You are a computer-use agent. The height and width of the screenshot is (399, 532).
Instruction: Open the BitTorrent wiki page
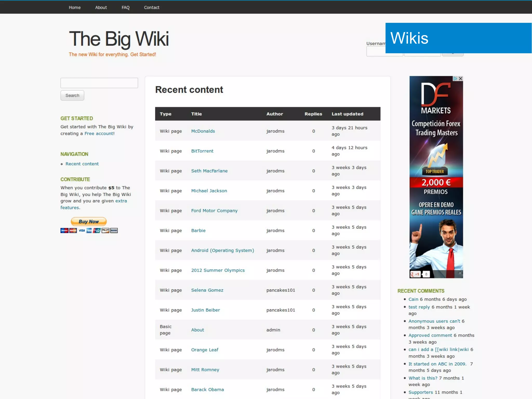[x=202, y=151]
